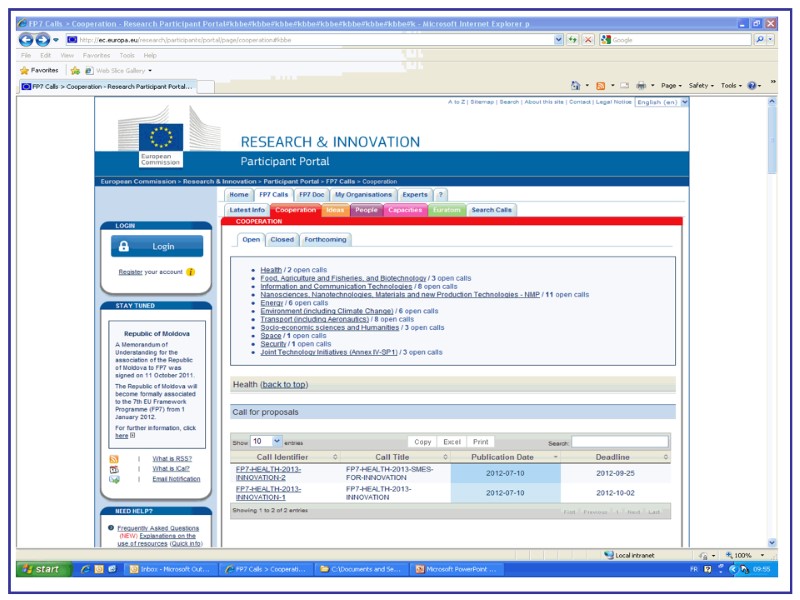Click the blue Login button
Image resolution: width=800 pixels, height=600 pixels.
(157, 246)
